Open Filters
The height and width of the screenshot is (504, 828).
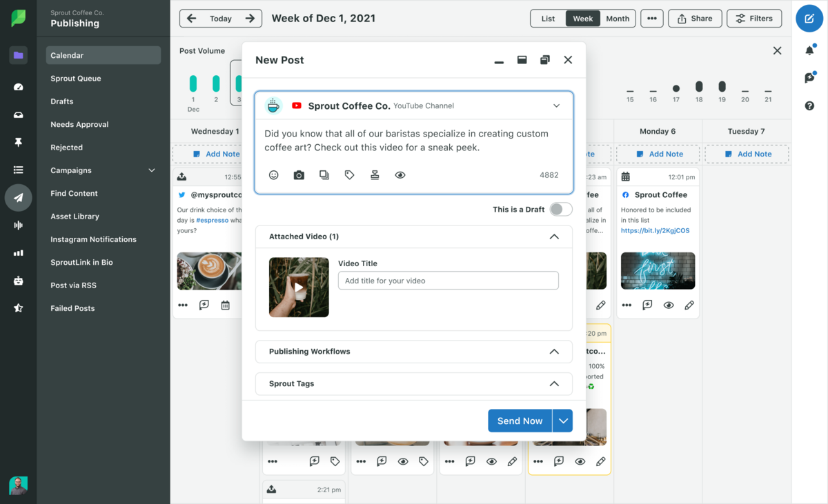pyautogui.click(x=754, y=19)
